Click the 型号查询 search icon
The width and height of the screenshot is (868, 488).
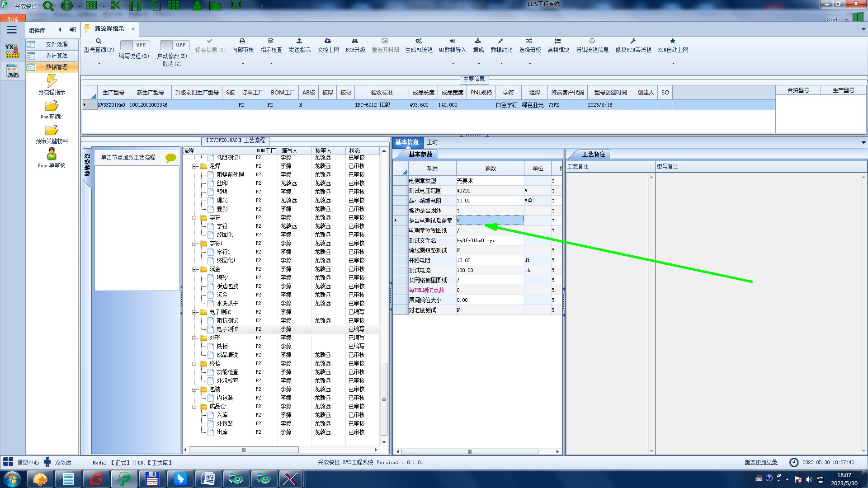99,41
